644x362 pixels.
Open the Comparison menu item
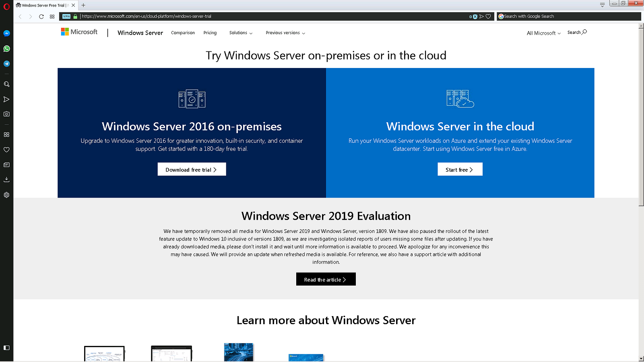pyautogui.click(x=183, y=33)
